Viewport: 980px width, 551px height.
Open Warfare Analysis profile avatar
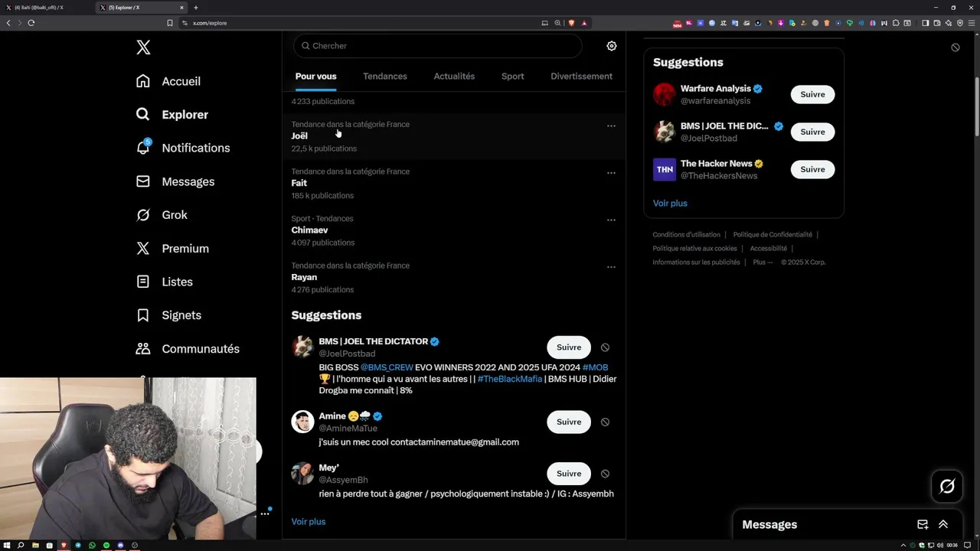click(x=665, y=95)
